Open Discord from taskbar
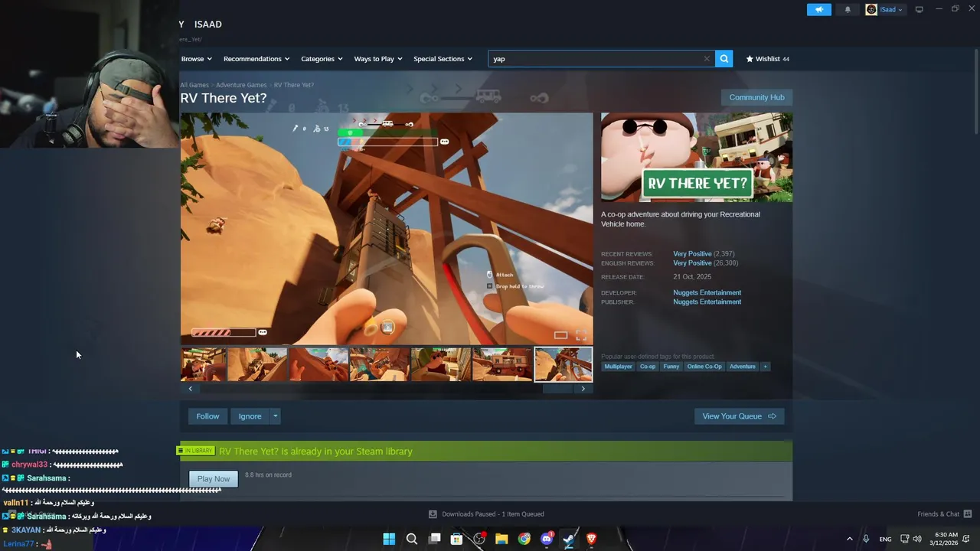Image resolution: width=980 pixels, height=551 pixels. click(x=547, y=539)
